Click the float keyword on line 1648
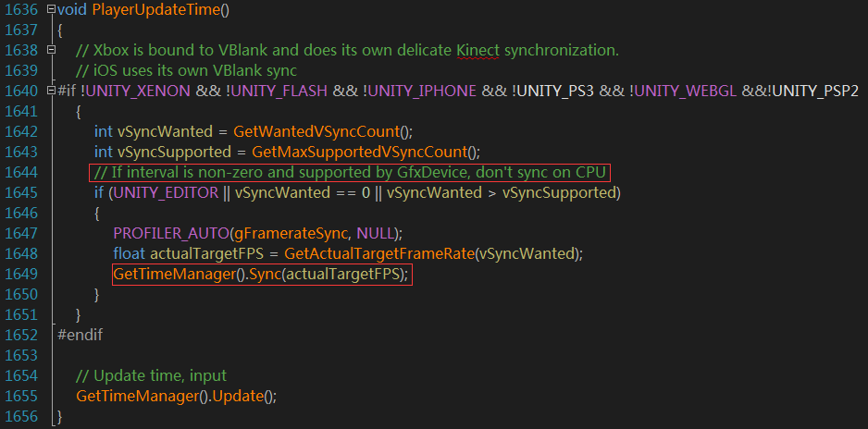The image size is (868, 429). coord(130,253)
